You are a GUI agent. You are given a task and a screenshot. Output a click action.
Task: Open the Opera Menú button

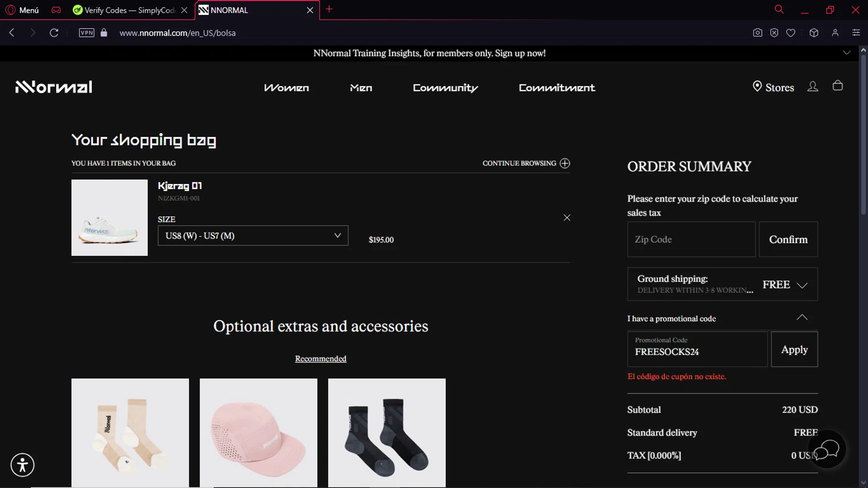[x=22, y=10]
